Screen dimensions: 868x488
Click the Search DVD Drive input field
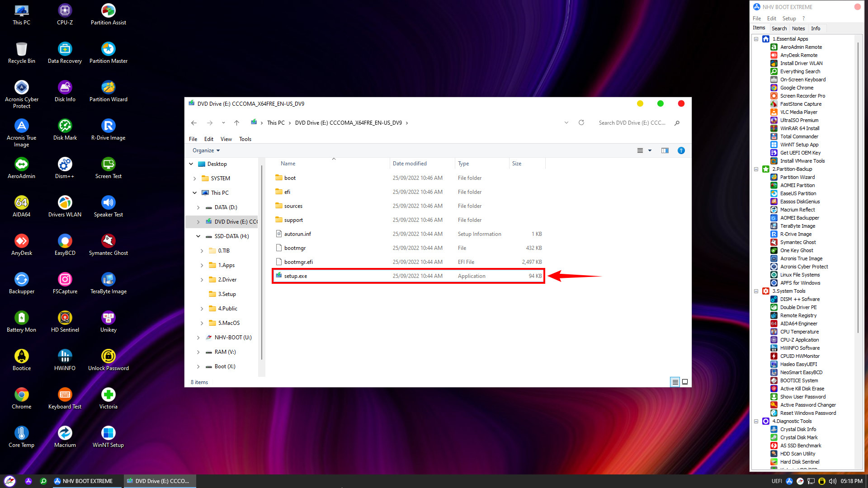tap(632, 122)
